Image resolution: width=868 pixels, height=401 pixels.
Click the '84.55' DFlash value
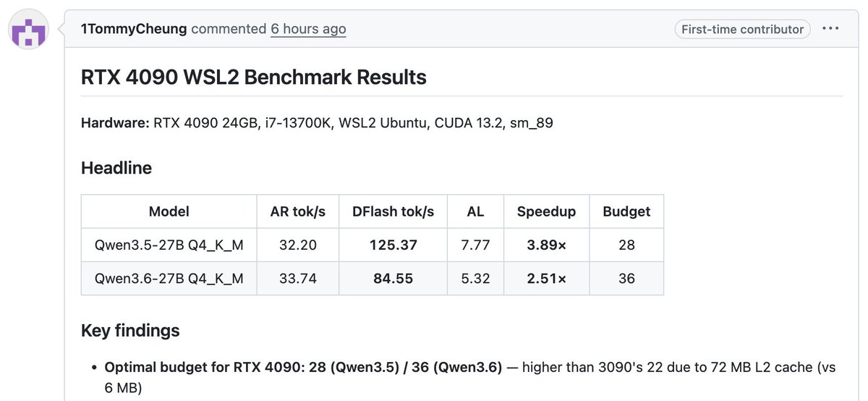(393, 278)
